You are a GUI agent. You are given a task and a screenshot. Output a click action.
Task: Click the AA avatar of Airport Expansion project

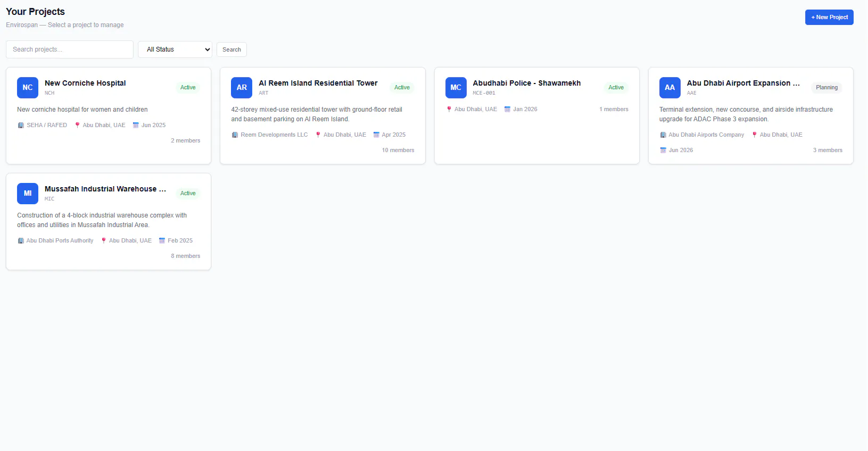click(670, 88)
